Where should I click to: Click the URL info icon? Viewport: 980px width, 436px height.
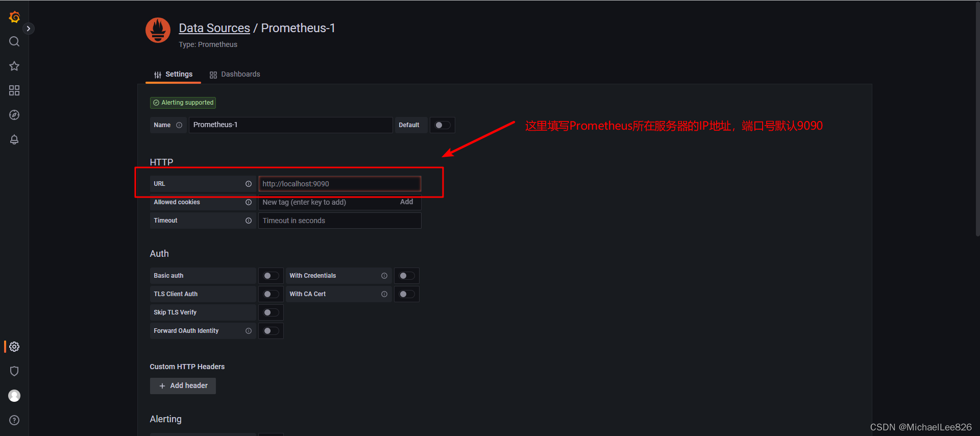point(249,184)
